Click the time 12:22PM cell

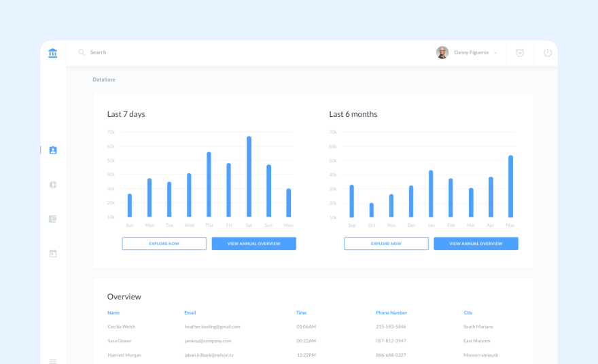tap(306, 355)
